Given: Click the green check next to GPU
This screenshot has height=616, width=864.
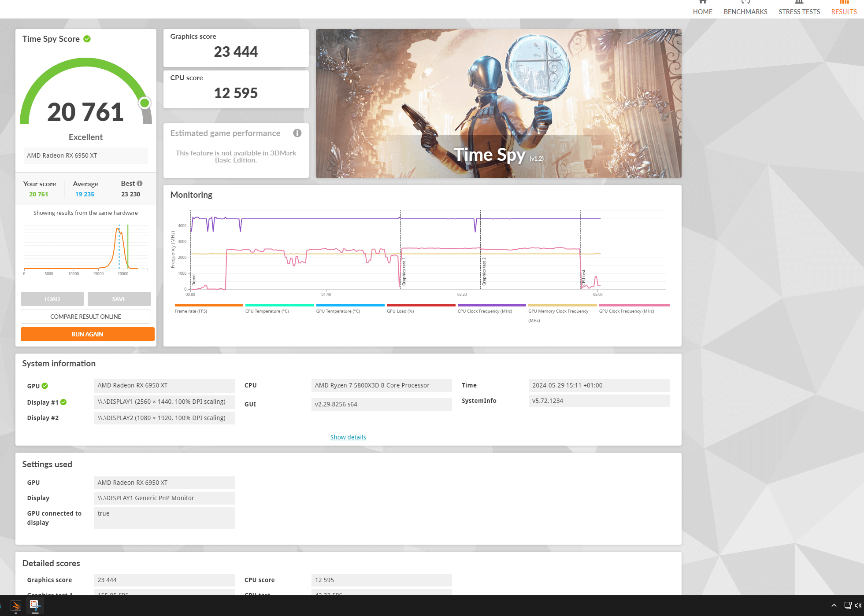Looking at the screenshot, I should point(45,386).
